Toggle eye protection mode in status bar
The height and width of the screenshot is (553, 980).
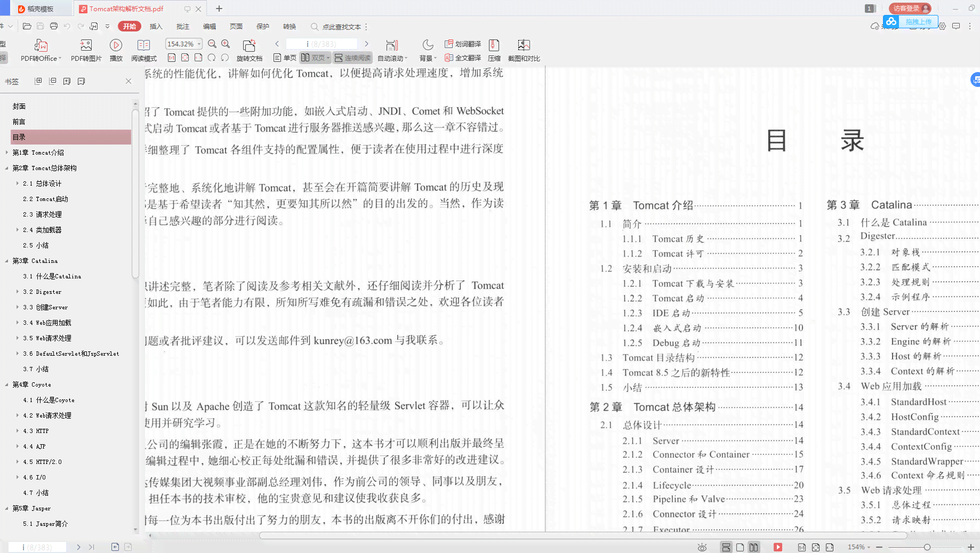[702, 547]
